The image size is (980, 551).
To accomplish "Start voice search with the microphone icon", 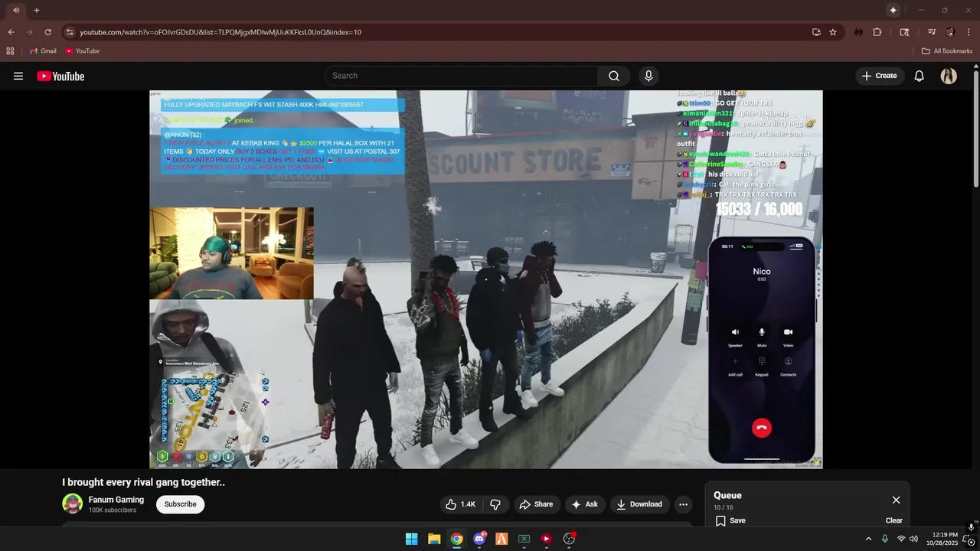I will coord(648,76).
